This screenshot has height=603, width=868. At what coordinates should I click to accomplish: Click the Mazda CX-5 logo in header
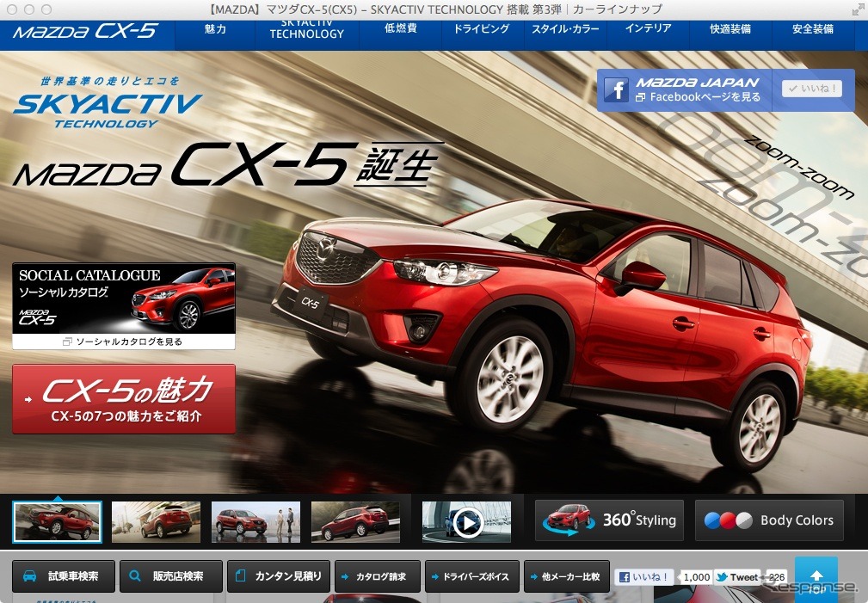[86, 32]
